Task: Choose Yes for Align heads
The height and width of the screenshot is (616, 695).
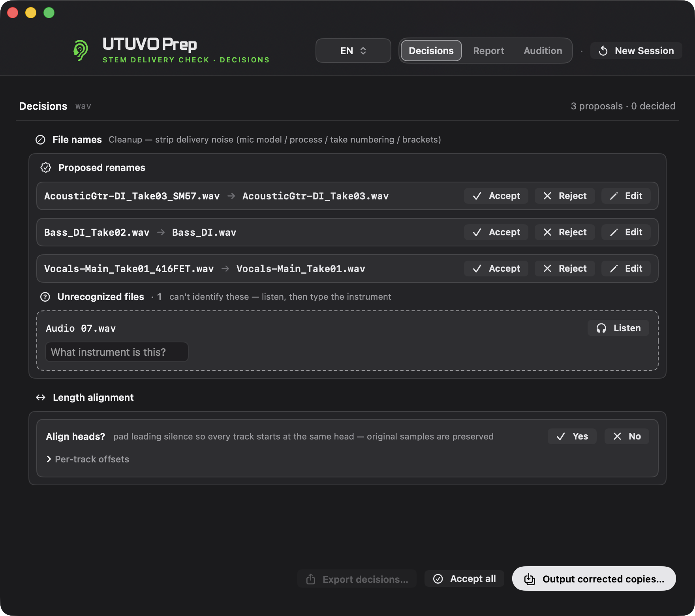Action: point(572,436)
